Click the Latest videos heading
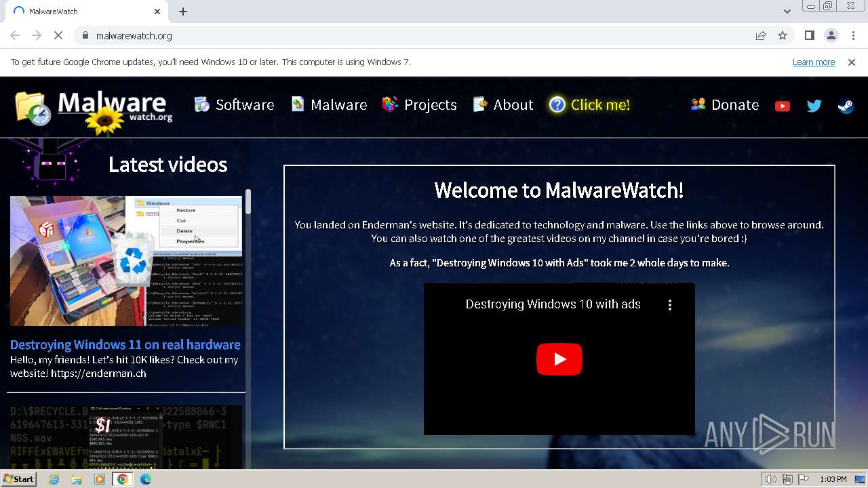The height and width of the screenshot is (488, 868). pyautogui.click(x=167, y=164)
